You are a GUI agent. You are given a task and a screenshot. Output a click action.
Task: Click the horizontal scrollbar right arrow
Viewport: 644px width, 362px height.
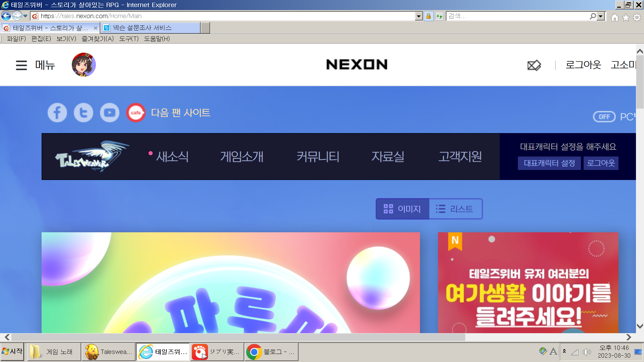(629, 337)
